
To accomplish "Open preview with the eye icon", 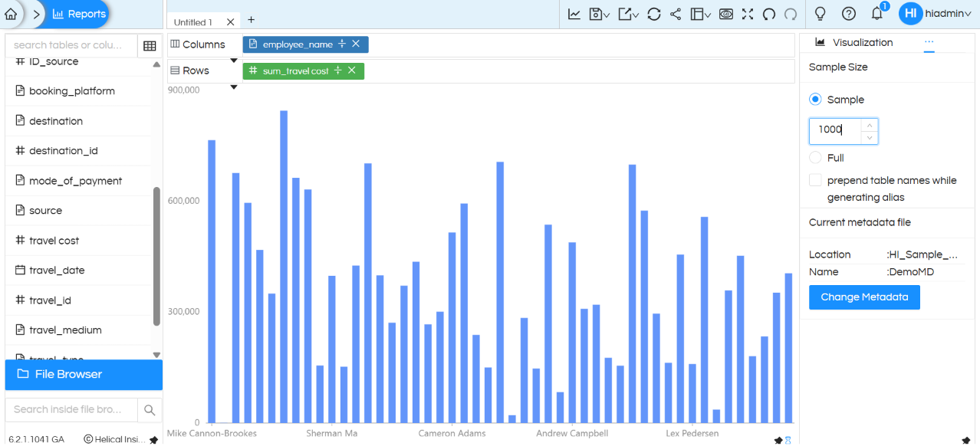I will (x=726, y=14).
